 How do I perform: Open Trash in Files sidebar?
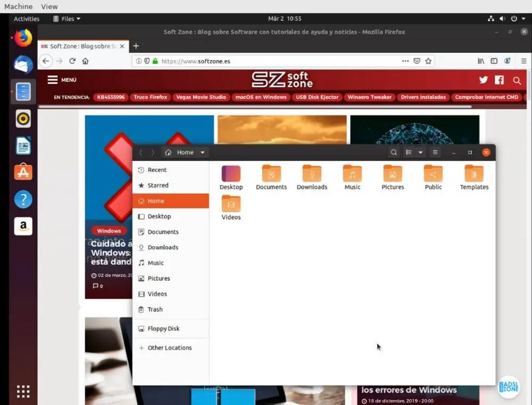[x=171, y=309]
